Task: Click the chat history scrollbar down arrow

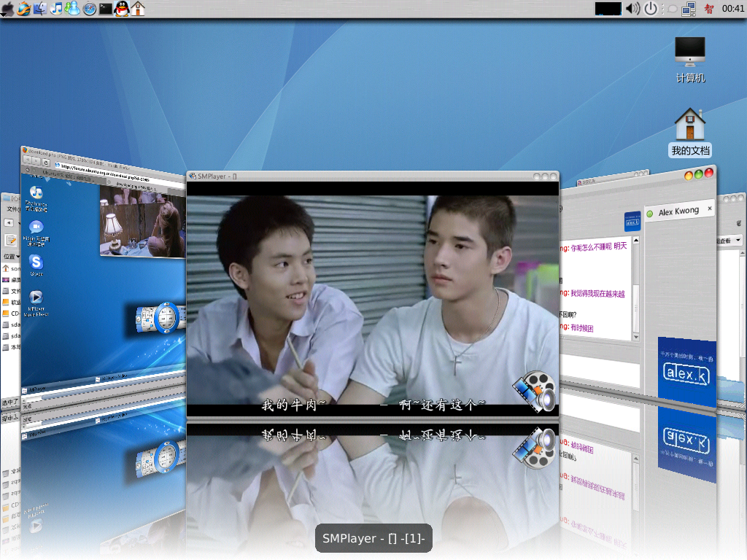Action: point(636,336)
